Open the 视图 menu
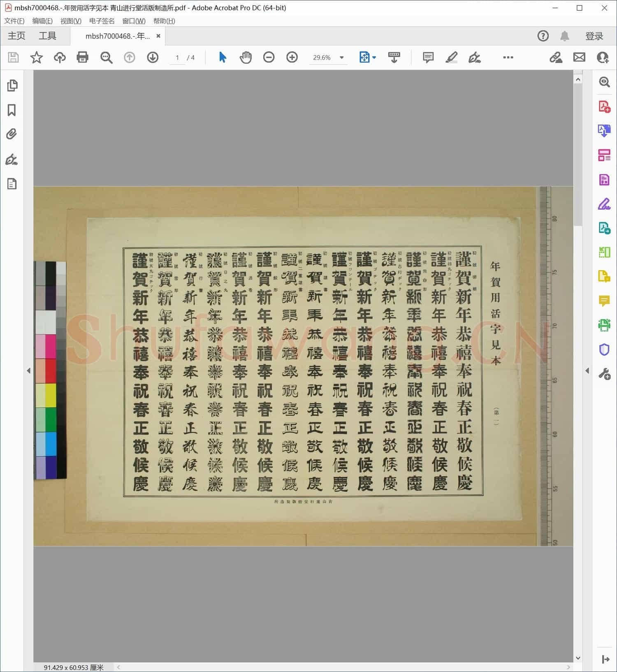This screenshot has height=672, width=617. tap(71, 21)
